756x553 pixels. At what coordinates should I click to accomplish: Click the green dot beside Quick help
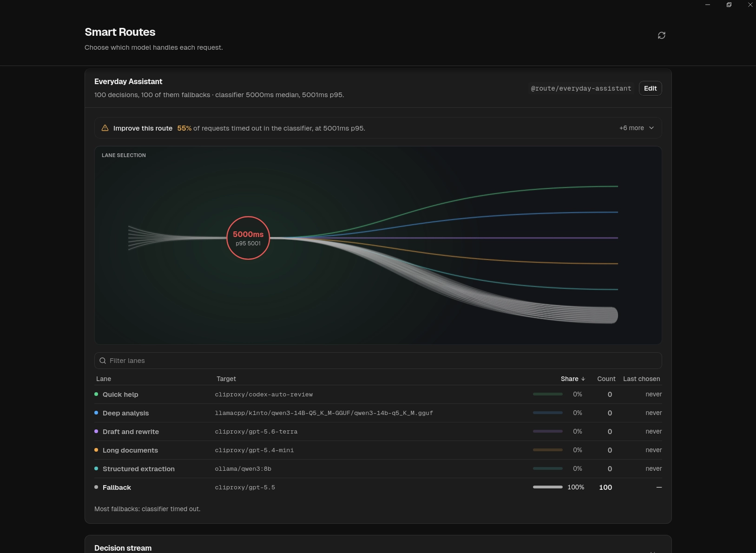[x=96, y=394]
